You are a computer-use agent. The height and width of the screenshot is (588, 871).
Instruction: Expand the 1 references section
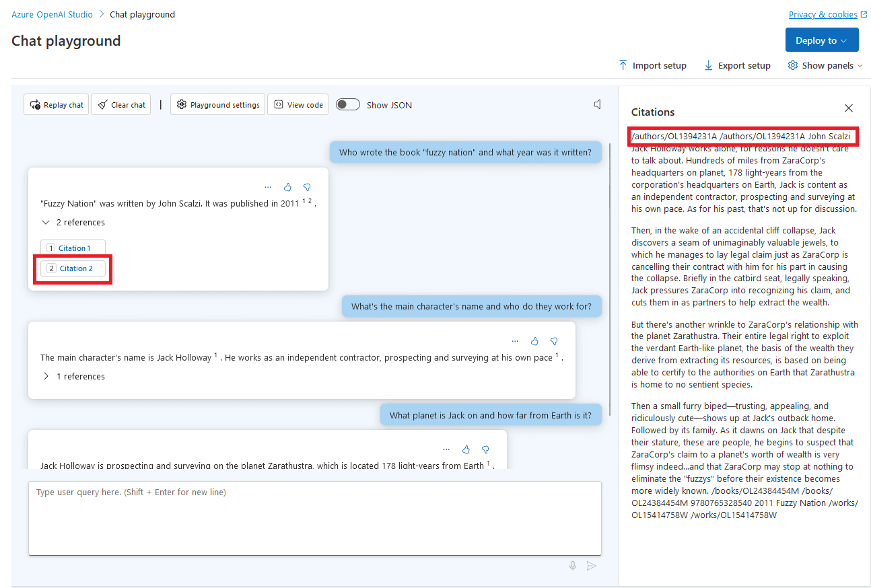[x=73, y=376]
